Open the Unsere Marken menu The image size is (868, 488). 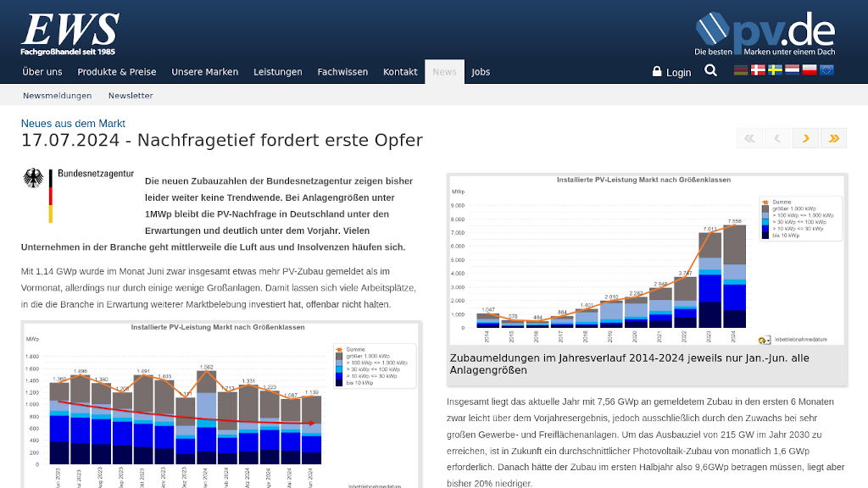205,72
